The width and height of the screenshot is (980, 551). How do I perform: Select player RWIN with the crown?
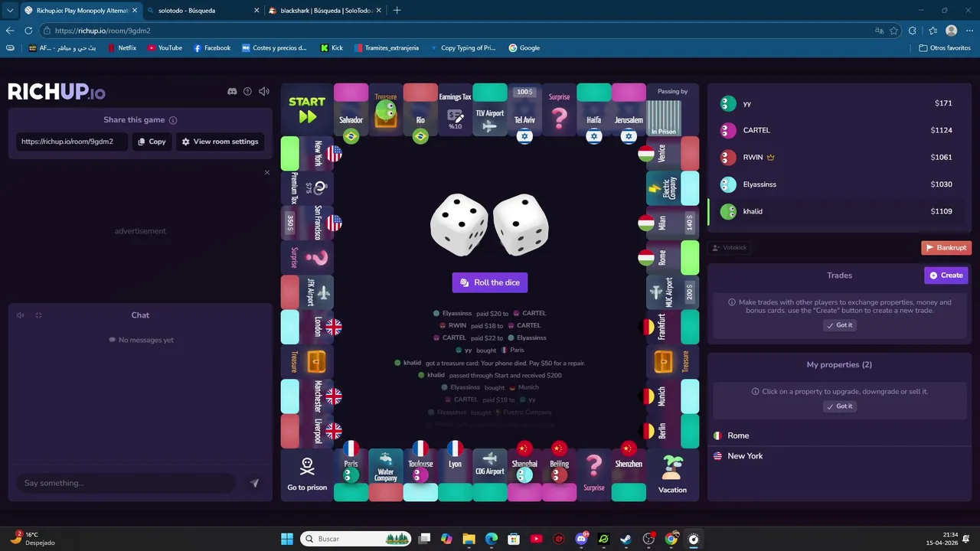coord(840,157)
